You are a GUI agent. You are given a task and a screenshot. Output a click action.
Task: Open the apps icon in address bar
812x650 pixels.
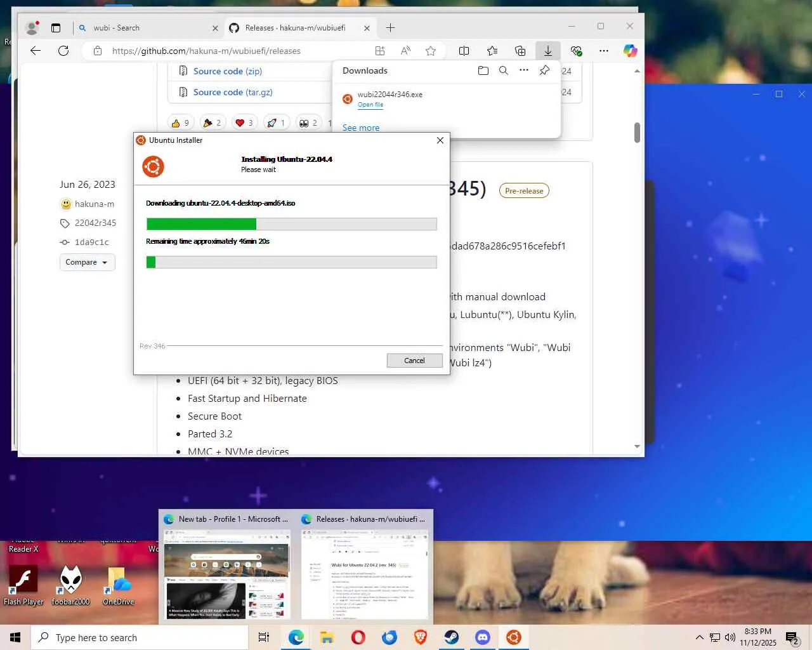point(380,51)
